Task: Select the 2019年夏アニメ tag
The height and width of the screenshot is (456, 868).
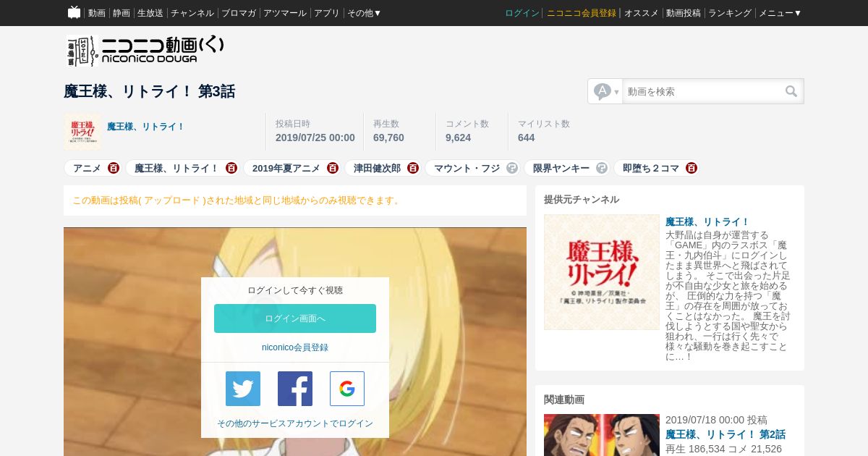Action: click(286, 168)
